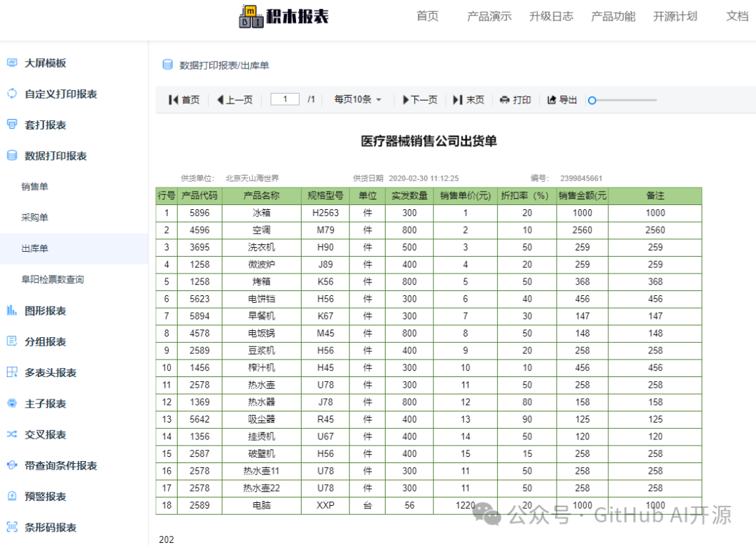Click the first-page skip arrow icon

tap(173, 100)
